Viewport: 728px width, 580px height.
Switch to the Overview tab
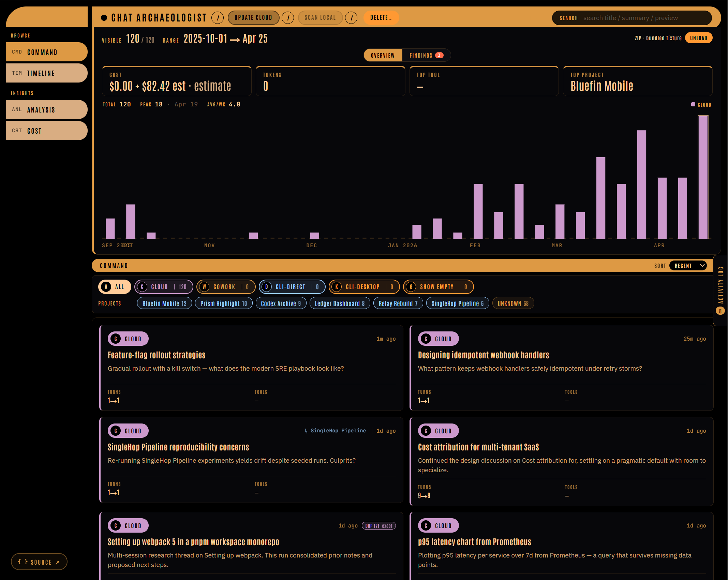tap(383, 55)
